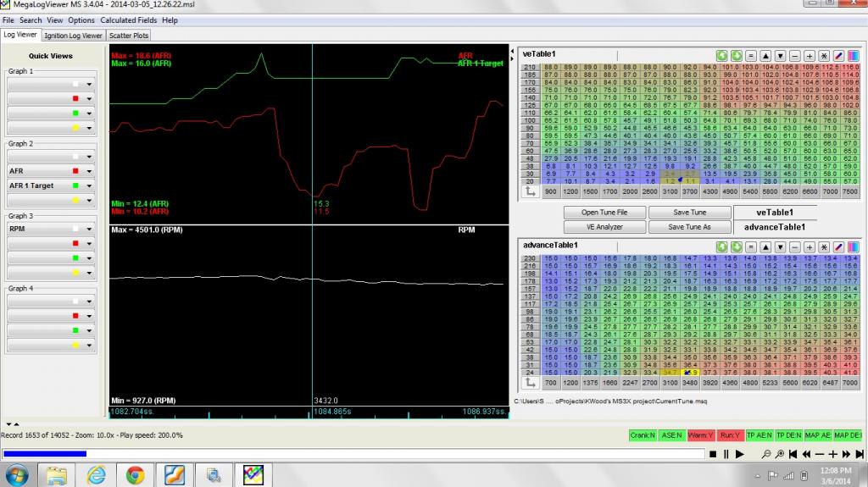Open the Calculated Fields menu
Screen dimensions: 868x487
(x=128, y=19)
